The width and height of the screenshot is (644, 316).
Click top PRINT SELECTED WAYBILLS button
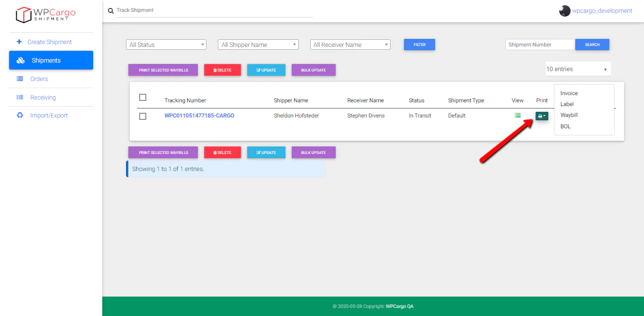(x=163, y=70)
